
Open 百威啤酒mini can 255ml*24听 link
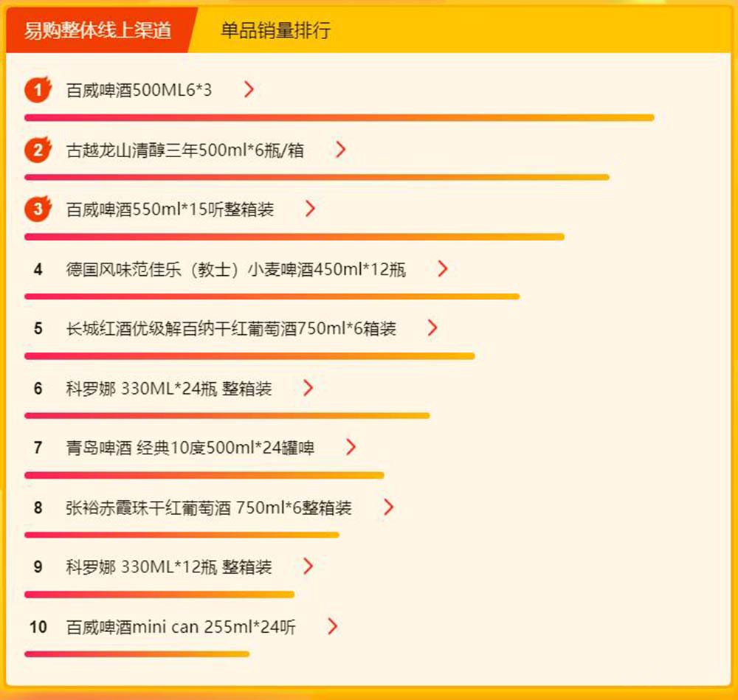click(x=181, y=627)
